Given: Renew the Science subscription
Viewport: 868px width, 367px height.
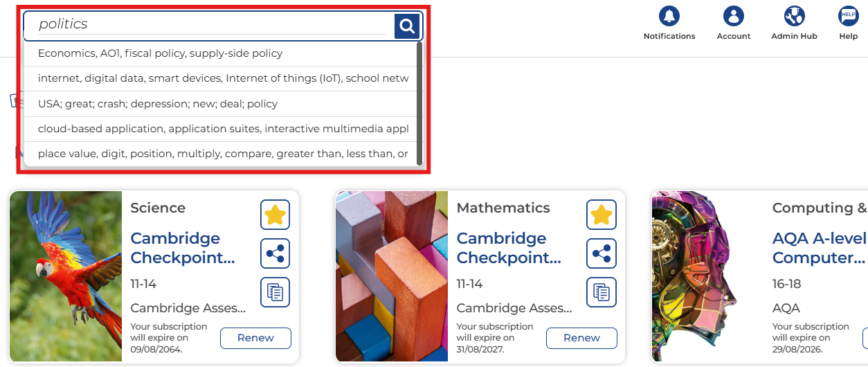Looking at the screenshot, I should point(255,338).
